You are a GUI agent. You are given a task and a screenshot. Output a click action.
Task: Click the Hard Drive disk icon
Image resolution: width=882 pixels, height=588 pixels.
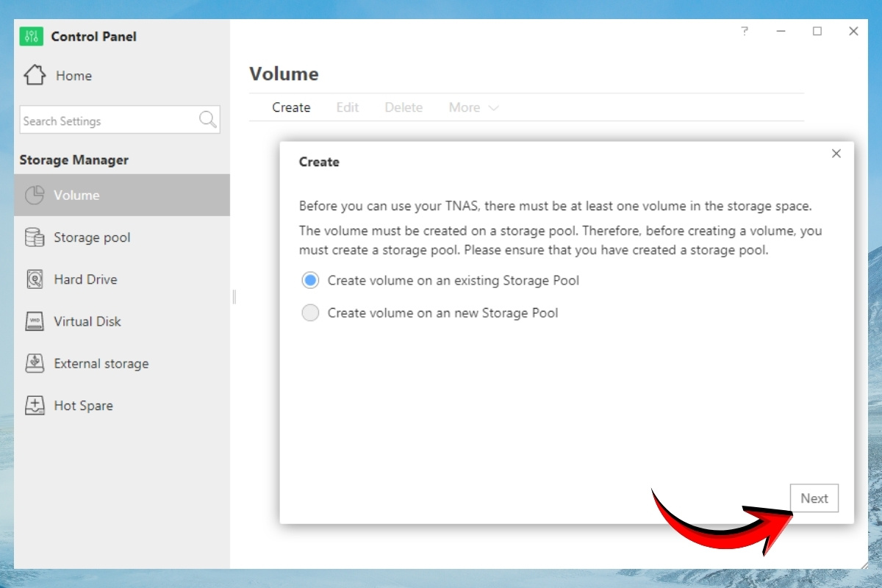pos(35,279)
